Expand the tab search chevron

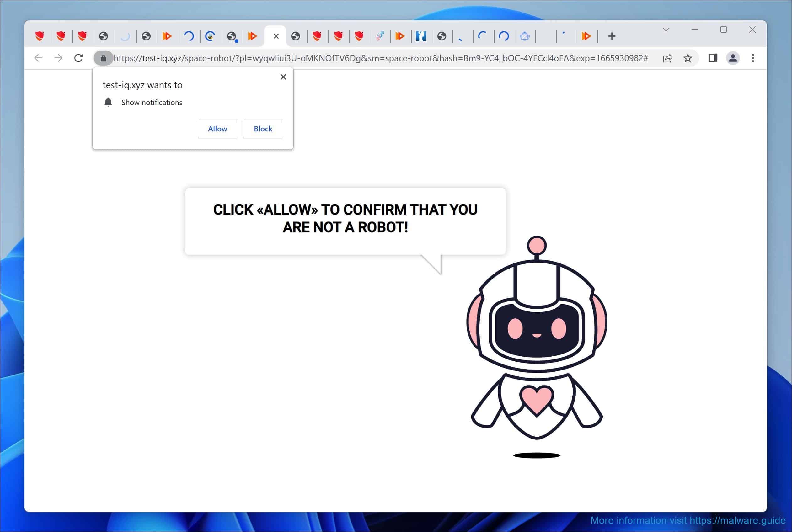click(666, 29)
